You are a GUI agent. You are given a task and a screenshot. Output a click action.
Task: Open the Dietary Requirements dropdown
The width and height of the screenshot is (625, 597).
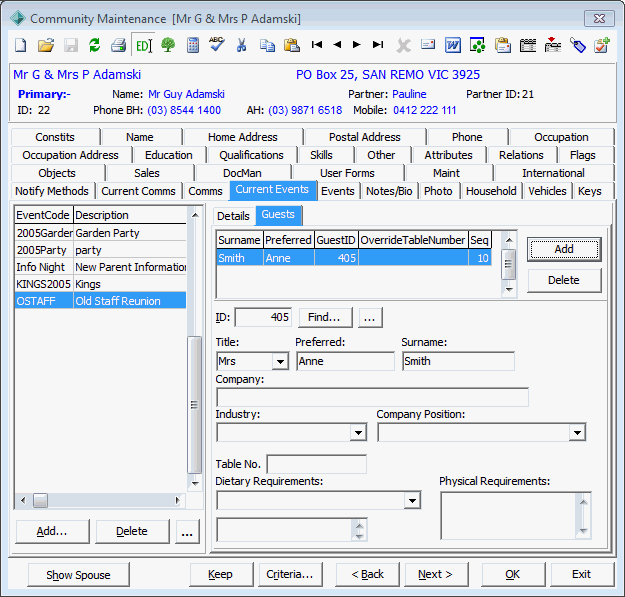pyautogui.click(x=412, y=501)
